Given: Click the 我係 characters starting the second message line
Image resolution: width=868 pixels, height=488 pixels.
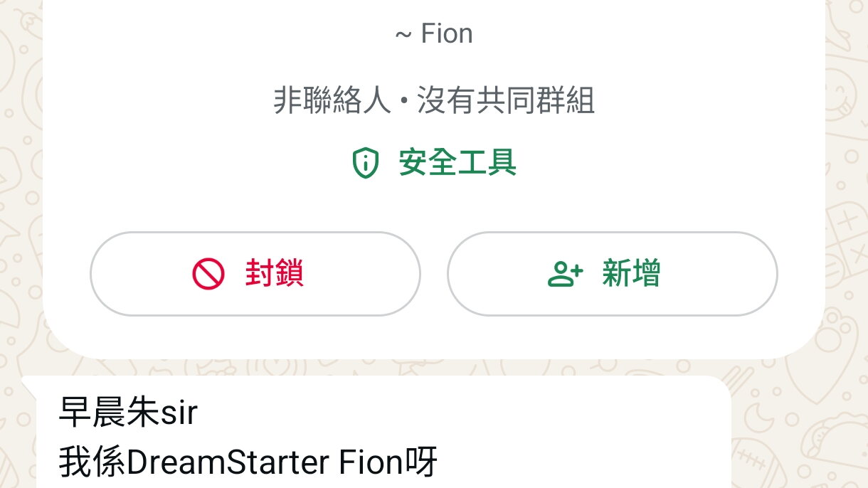Looking at the screenshot, I should coord(92,463).
